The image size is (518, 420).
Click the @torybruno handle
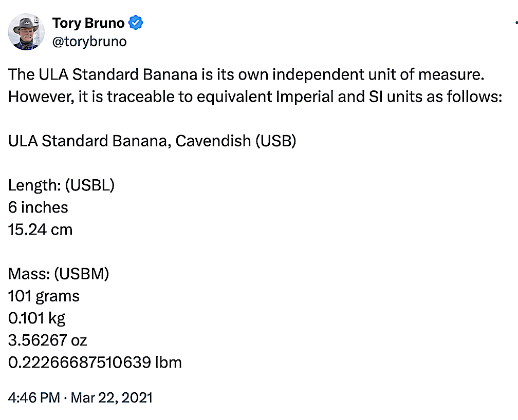pyautogui.click(x=89, y=41)
